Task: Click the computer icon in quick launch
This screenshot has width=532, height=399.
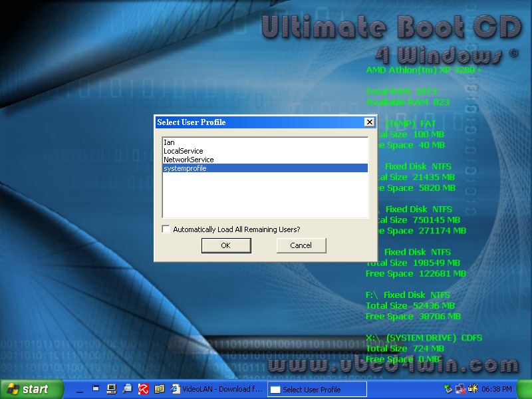Action: tap(111, 389)
